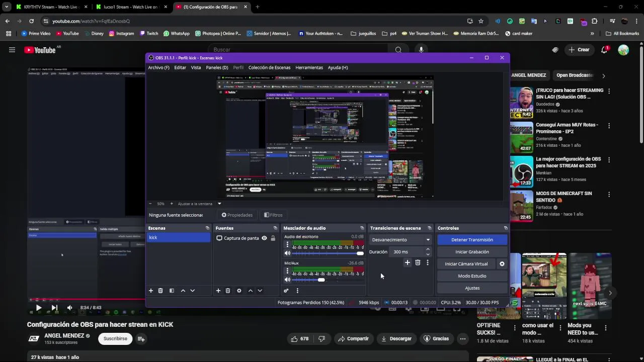Viewport: 644px width, 362px height.
Task: Dislike the YouTube video
Action: 321,339
